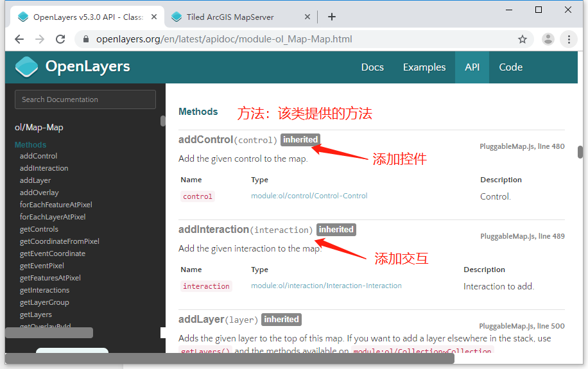Switch to Tiled ArcGIS MapServer tab
This screenshot has width=588, height=369.
(x=230, y=17)
